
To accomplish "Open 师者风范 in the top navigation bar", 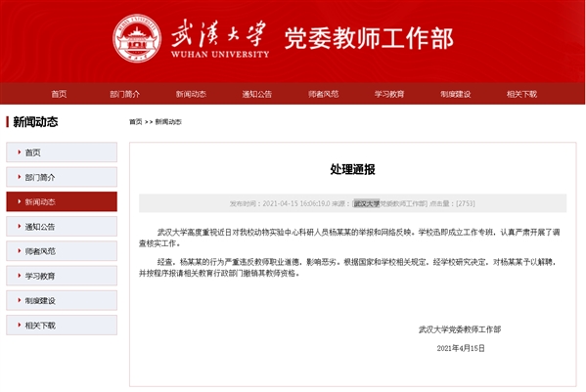I will pos(323,94).
